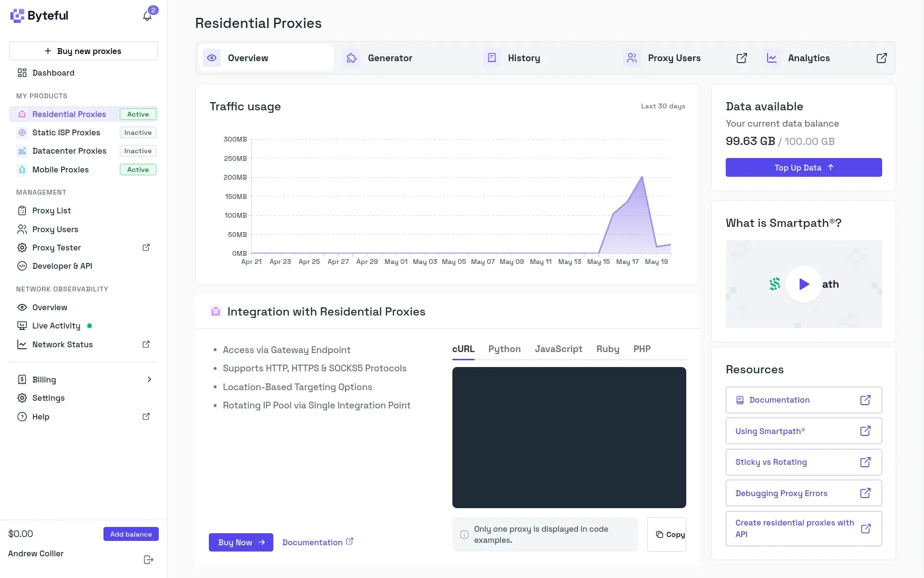The width and height of the screenshot is (924, 578).
Task: Click external link icon on Proxy Users tab
Action: (x=742, y=58)
